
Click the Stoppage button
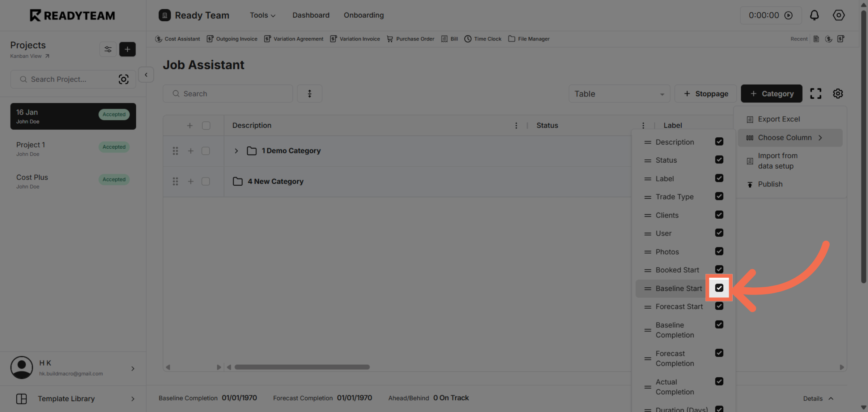[705, 93]
